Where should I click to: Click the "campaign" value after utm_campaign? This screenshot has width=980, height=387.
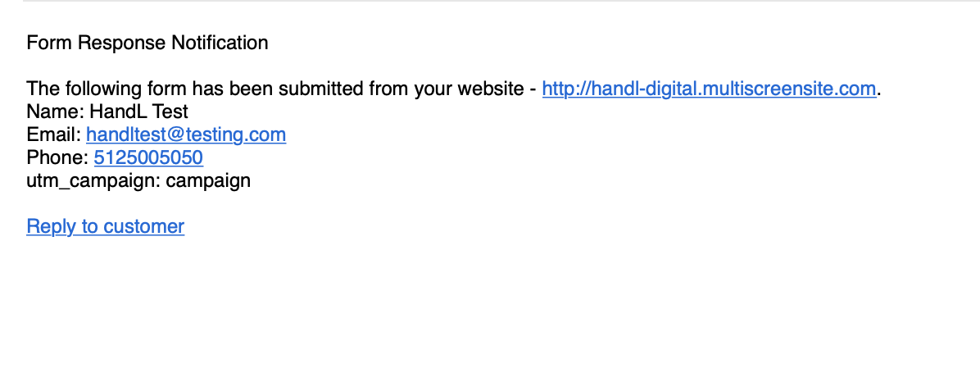click(x=208, y=180)
